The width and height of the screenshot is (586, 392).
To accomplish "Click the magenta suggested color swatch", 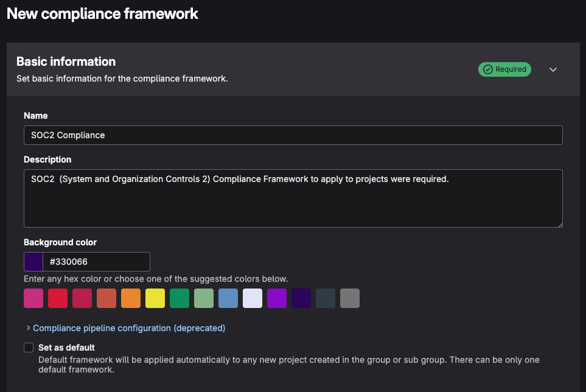I will click(33, 298).
